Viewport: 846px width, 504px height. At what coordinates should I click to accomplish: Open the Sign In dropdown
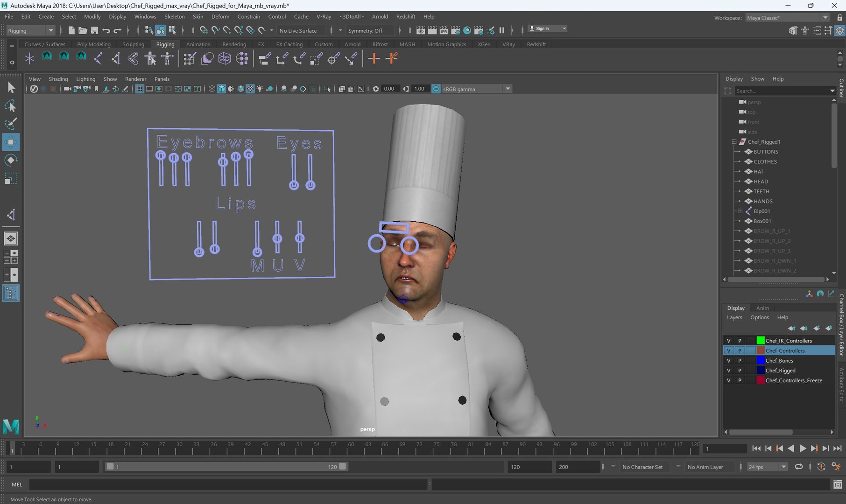[547, 28]
